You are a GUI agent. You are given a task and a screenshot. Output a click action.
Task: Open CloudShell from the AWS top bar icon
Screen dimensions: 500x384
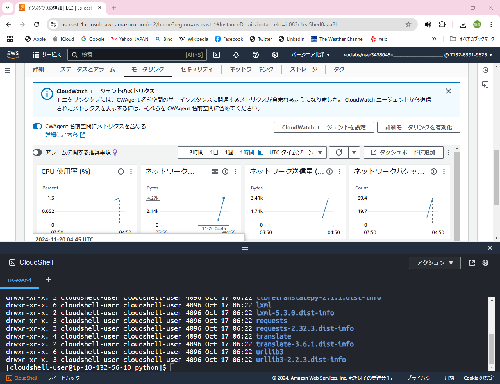pos(216,55)
